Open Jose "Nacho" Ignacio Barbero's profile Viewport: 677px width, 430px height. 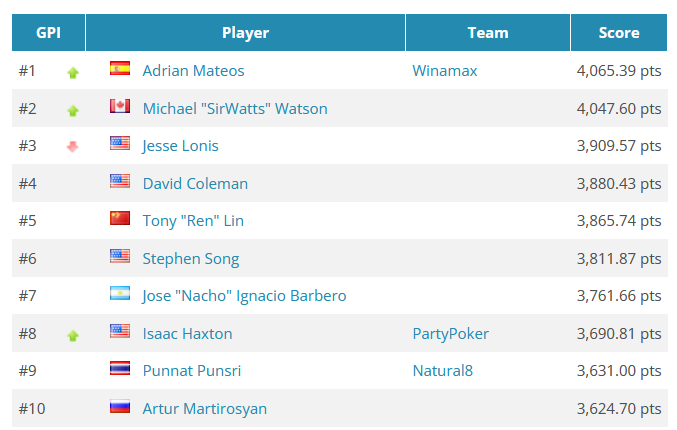(244, 296)
